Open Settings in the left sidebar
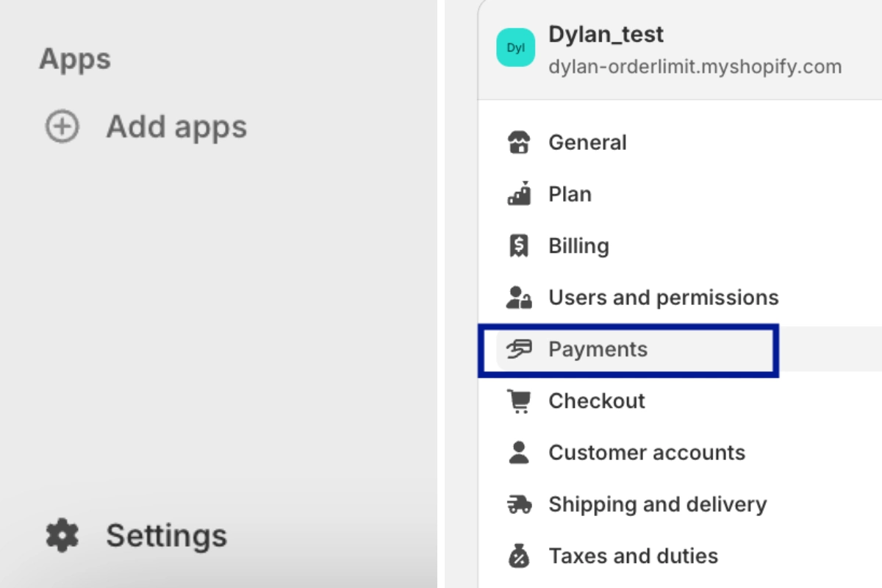Viewport: 882px width, 588px height. point(166,535)
